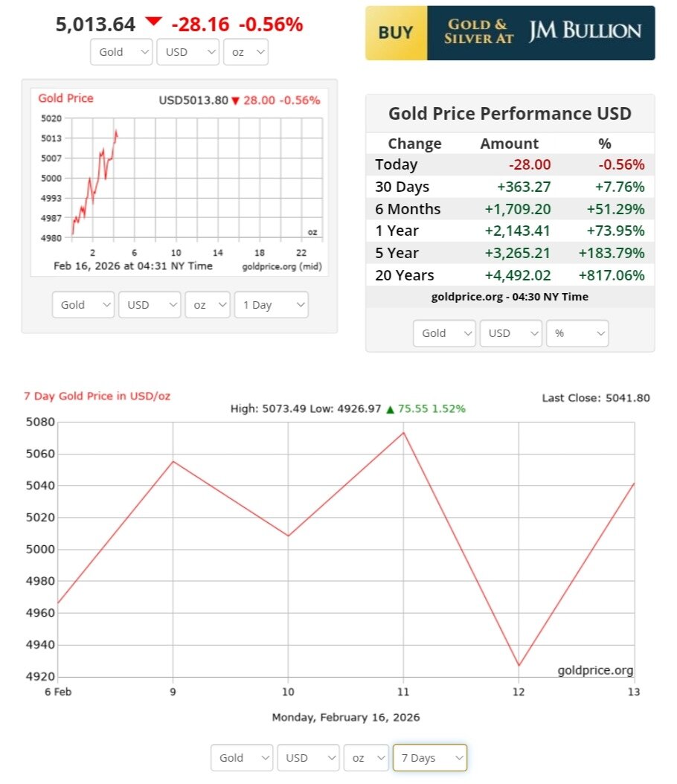Click the 30 Days row in performance table
The height and width of the screenshot is (784, 677).
(510, 187)
